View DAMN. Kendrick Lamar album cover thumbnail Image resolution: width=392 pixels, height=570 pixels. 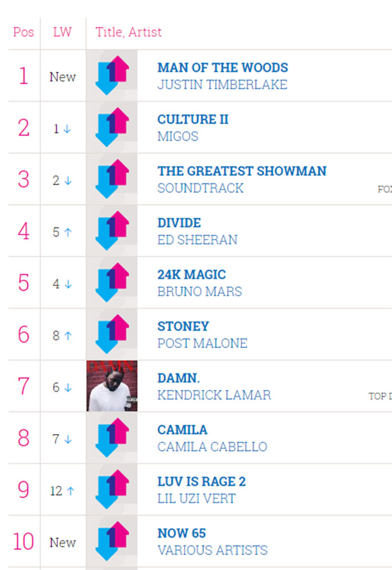[x=112, y=386]
